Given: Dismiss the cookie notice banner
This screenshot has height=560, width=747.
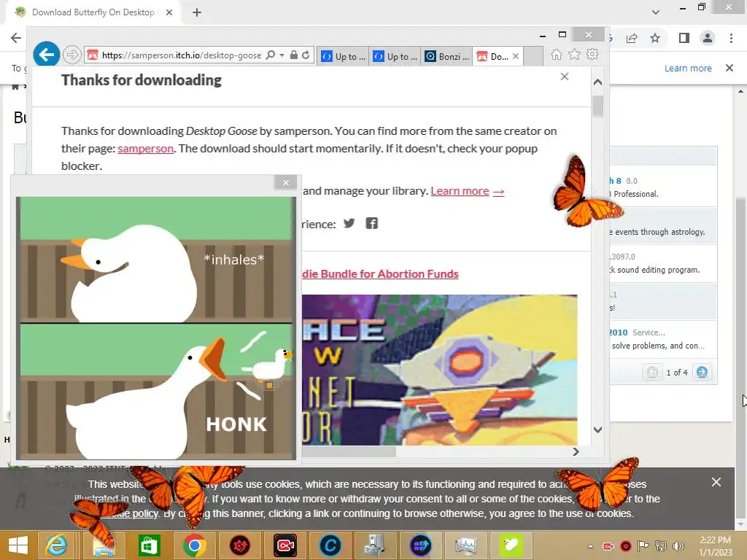Looking at the screenshot, I should tap(716, 483).
